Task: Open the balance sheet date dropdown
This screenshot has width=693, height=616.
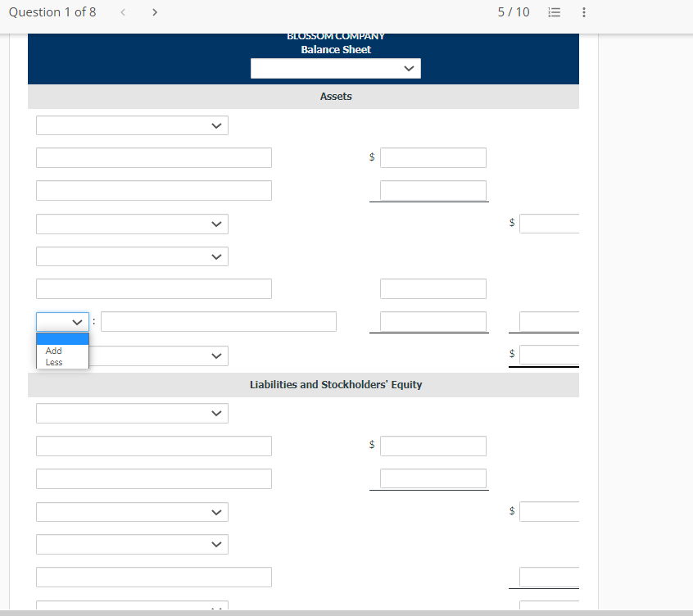Action: (335, 68)
